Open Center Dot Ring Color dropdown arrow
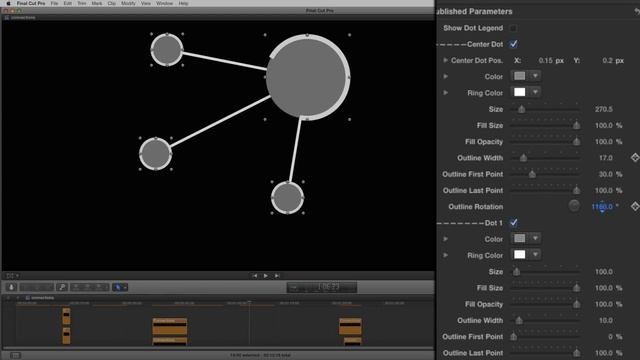 [x=535, y=92]
